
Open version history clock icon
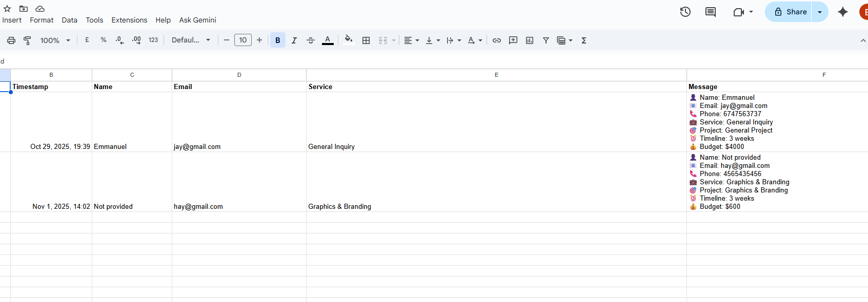(x=685, y=12)
